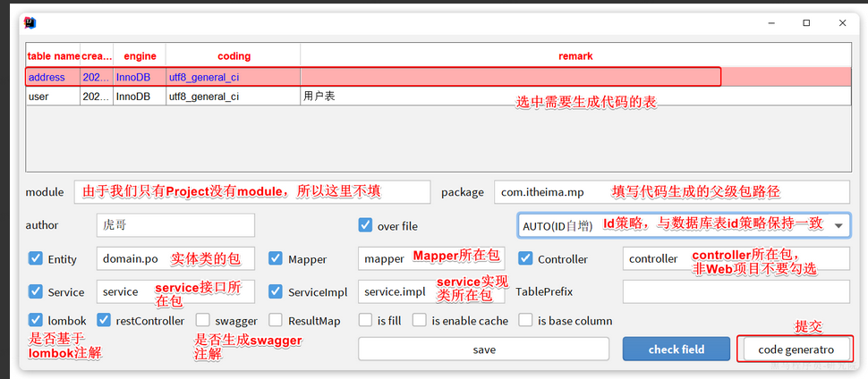Edit the Entity package field domain.po
Viewport: 868px width, 379px height.
[x=175, y=258]
